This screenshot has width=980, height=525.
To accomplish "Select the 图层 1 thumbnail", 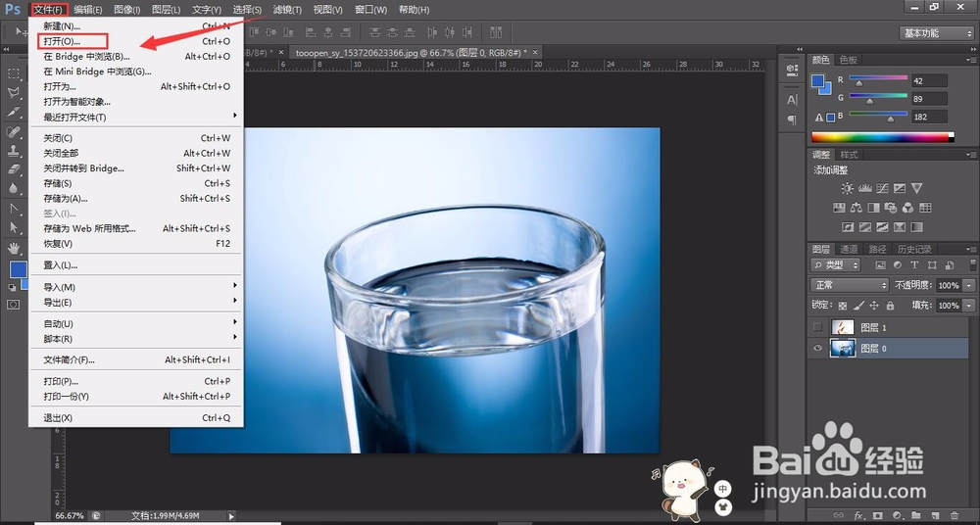I will (843, 327).
